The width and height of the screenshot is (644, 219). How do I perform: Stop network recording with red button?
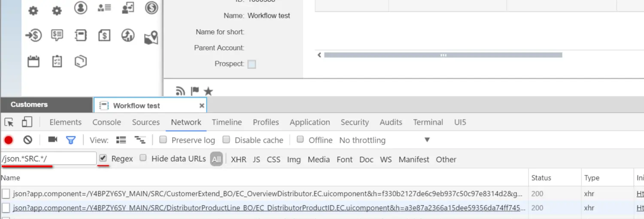click(x=9, y=140)
